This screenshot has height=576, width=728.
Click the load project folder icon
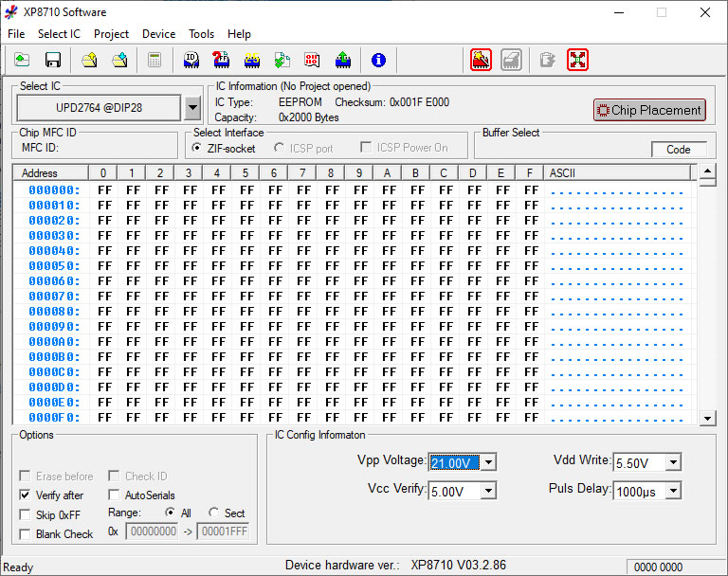89,61
